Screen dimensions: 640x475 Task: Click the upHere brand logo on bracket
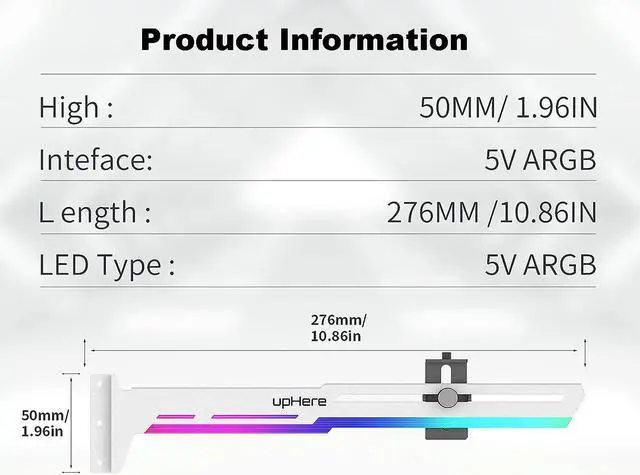tap(299, 402)
